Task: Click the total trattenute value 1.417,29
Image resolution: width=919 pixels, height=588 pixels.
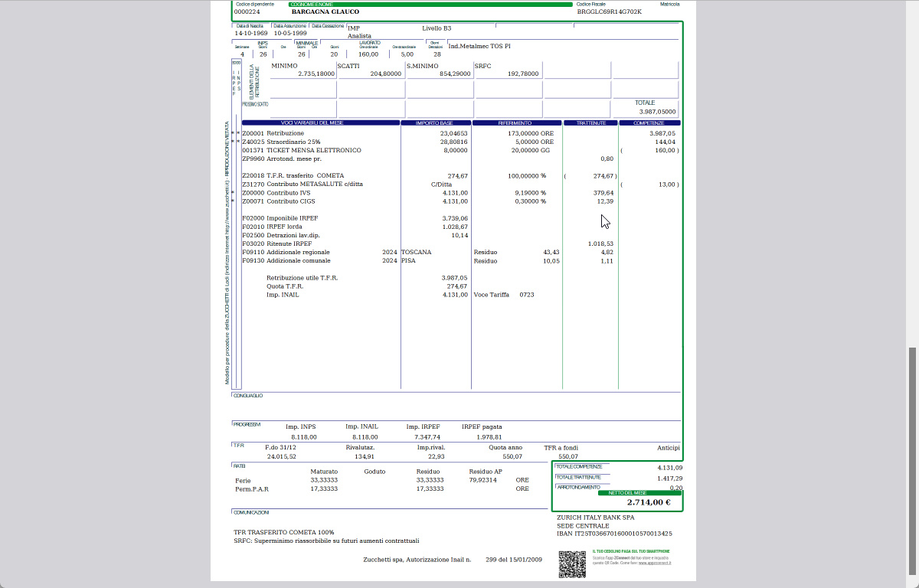Action: point(669,479)
